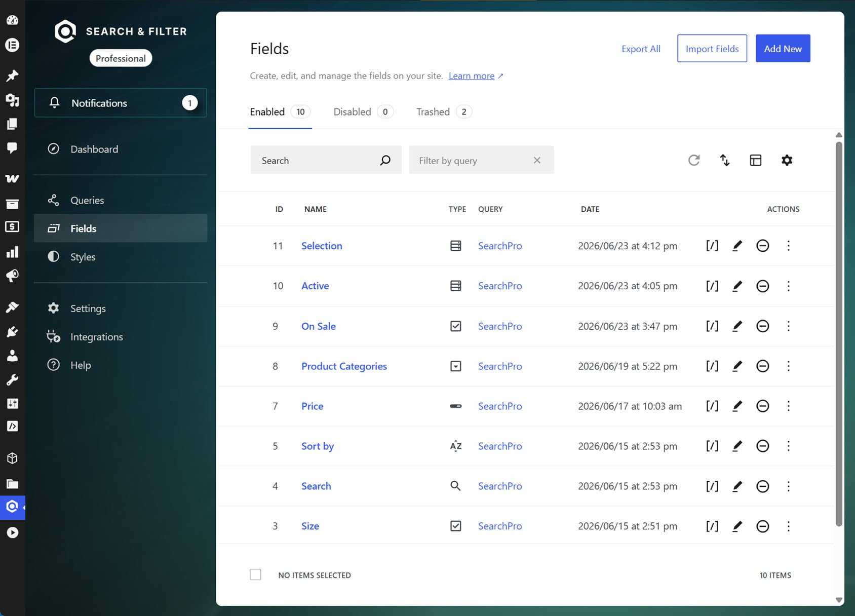Screen dimensions: 855x616
Task: Disable the Search field row
Action: pos(762,486)
